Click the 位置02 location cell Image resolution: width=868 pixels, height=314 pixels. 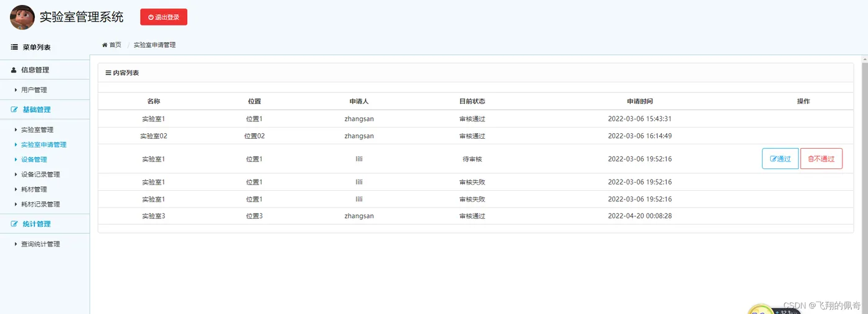click(254, 136)
